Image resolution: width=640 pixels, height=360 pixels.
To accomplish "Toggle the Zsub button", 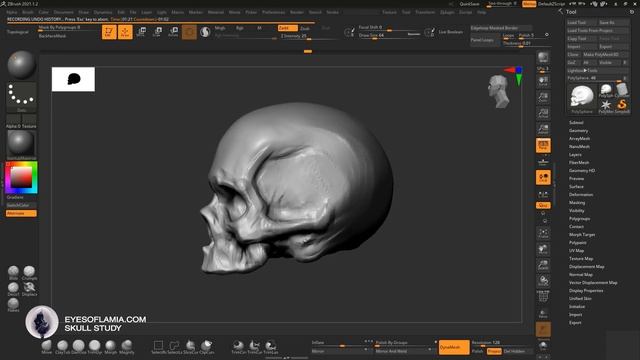I will [305, 29].
